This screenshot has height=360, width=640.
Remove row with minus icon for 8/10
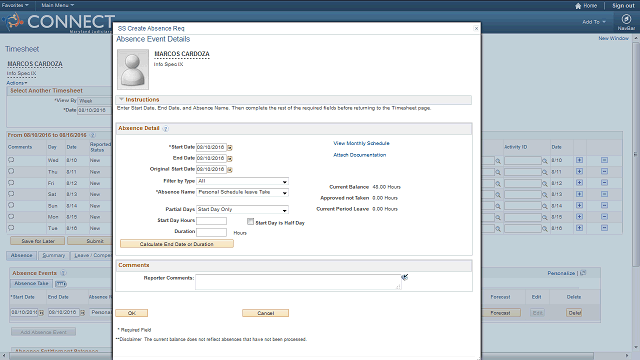pyautogui.click(x=604, y=160)
